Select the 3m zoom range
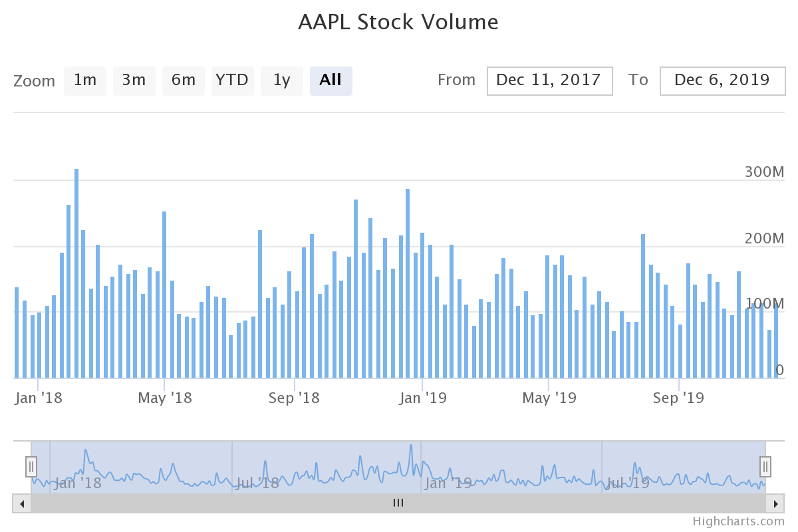Image resolution: width=798 pixels, height=532 pixels. tap(134, 80)
